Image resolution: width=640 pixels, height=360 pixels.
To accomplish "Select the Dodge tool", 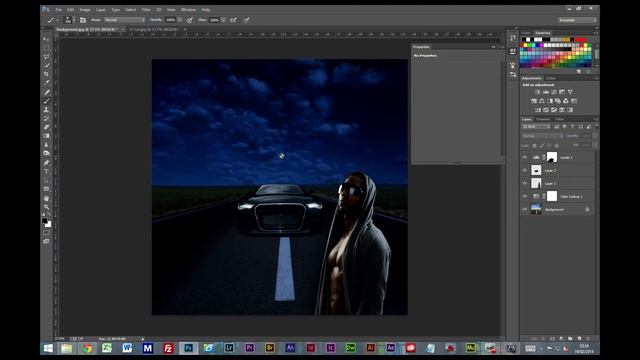I will click(x=46, y=153).
